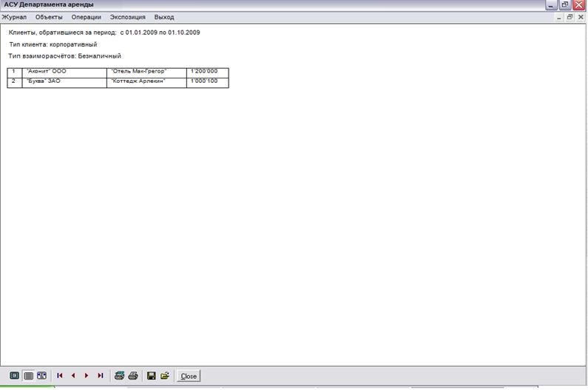Open the Экспозиция menu
The height and width of the screenshot is (390, 588).
coord(127,17)
